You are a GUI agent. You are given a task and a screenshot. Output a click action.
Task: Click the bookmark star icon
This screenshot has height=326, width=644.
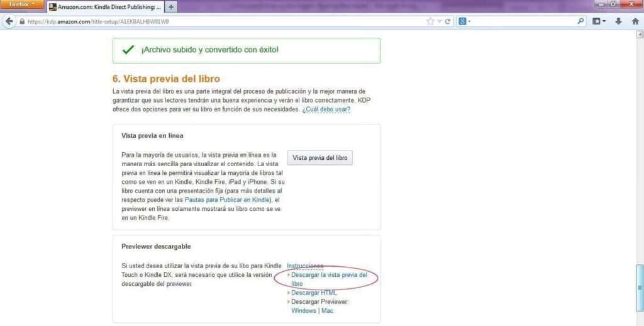pos(430,21)
